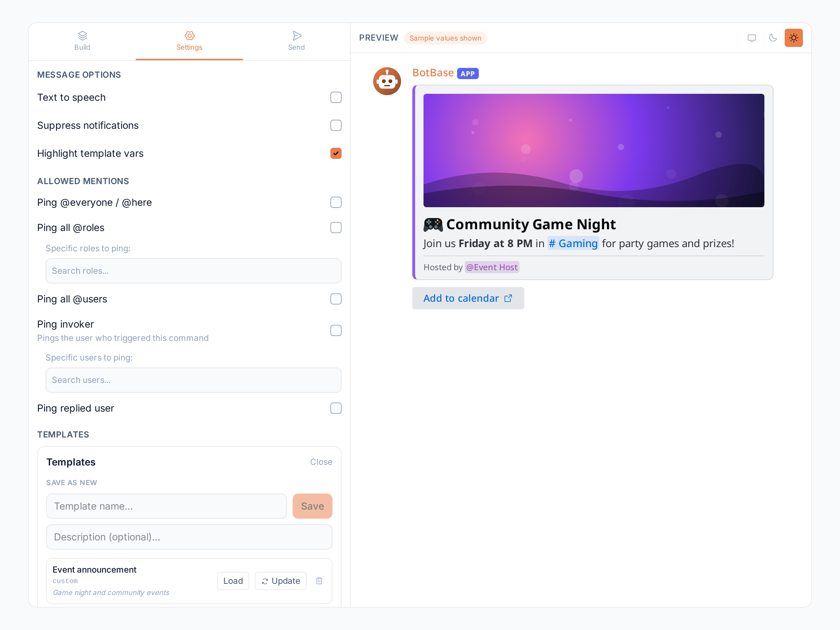Click the @Event Host mention
Viewport: 840px width, 630px height.
pyautogui.click(x=492, y=267)
